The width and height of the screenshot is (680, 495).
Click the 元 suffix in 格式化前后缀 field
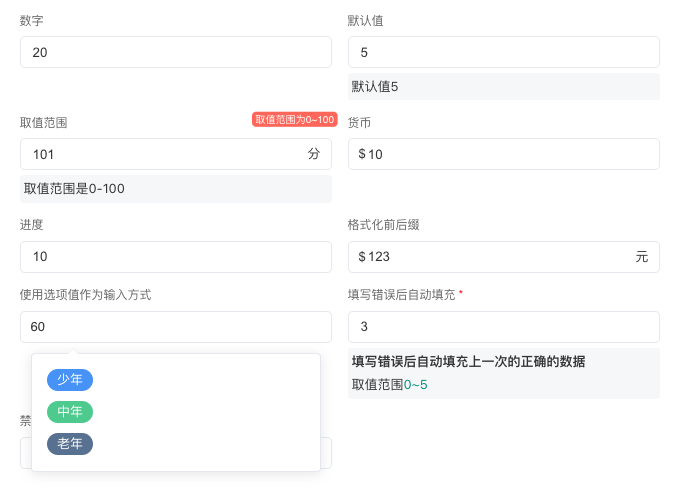(x=641, y=257)
